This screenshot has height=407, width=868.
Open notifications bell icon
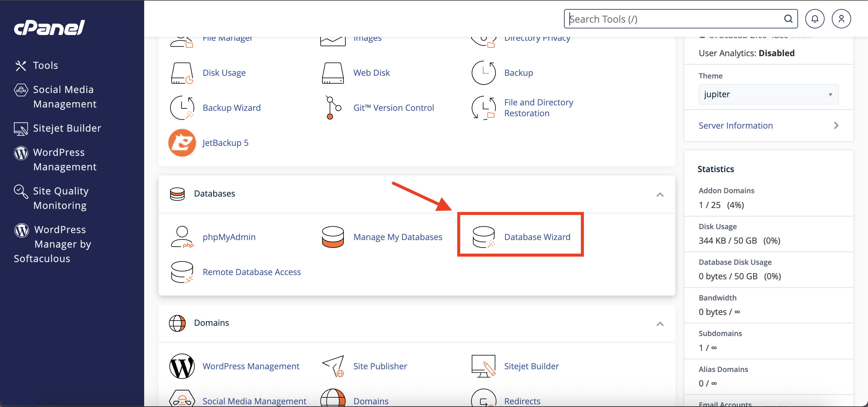click(x=814, y=19)
